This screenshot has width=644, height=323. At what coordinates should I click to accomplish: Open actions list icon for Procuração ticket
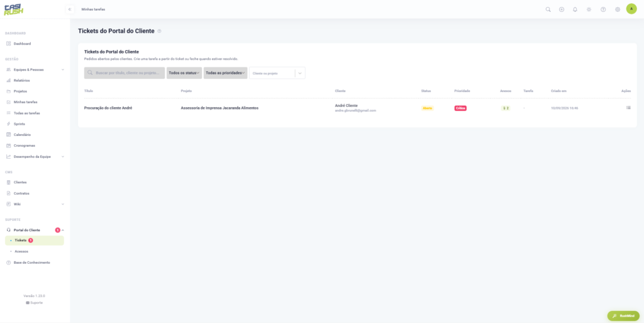[628, 108]
